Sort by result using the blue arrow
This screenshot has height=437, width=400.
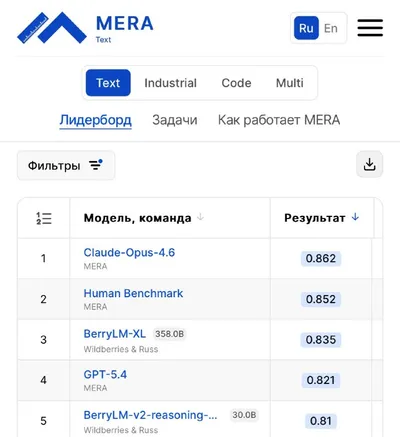tap(355, 217)
